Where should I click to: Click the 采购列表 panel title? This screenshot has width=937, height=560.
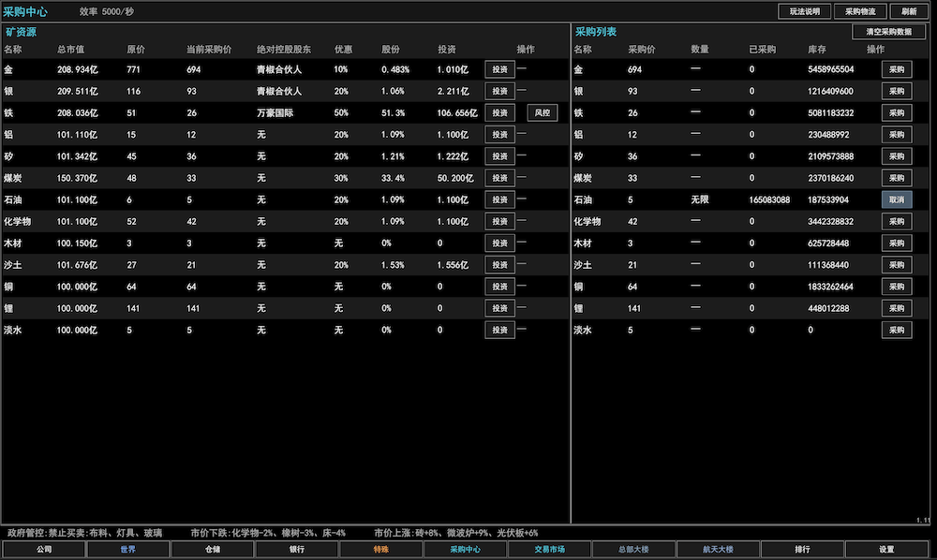click(595, 32)
